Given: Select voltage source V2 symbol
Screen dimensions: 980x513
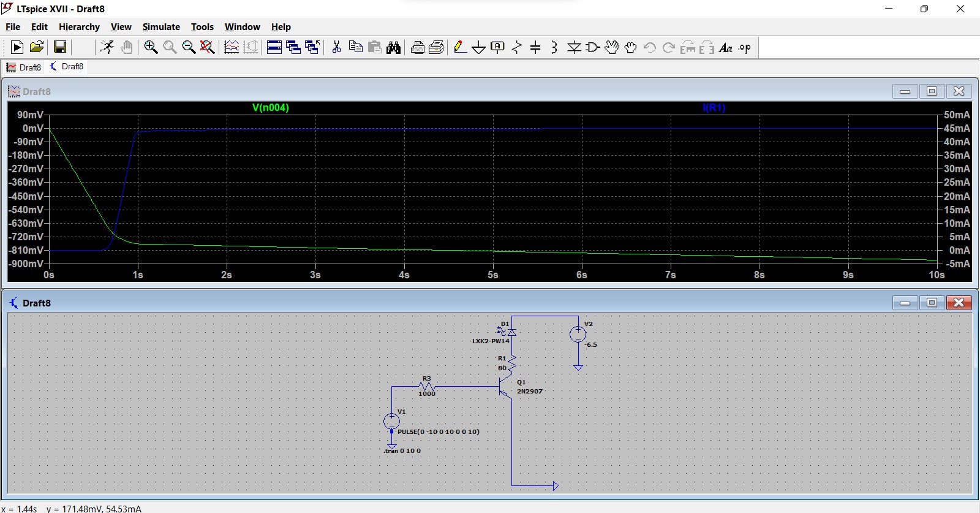Looking at the screenshot, I should tap(578, 335).
